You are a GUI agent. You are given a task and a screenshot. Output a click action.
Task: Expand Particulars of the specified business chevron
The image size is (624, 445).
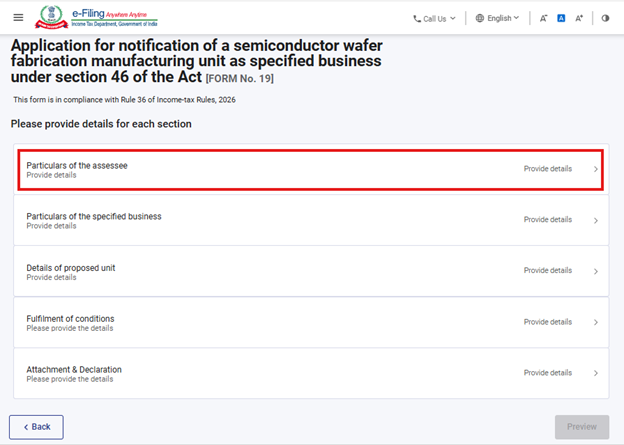click(x=596, y=220)
